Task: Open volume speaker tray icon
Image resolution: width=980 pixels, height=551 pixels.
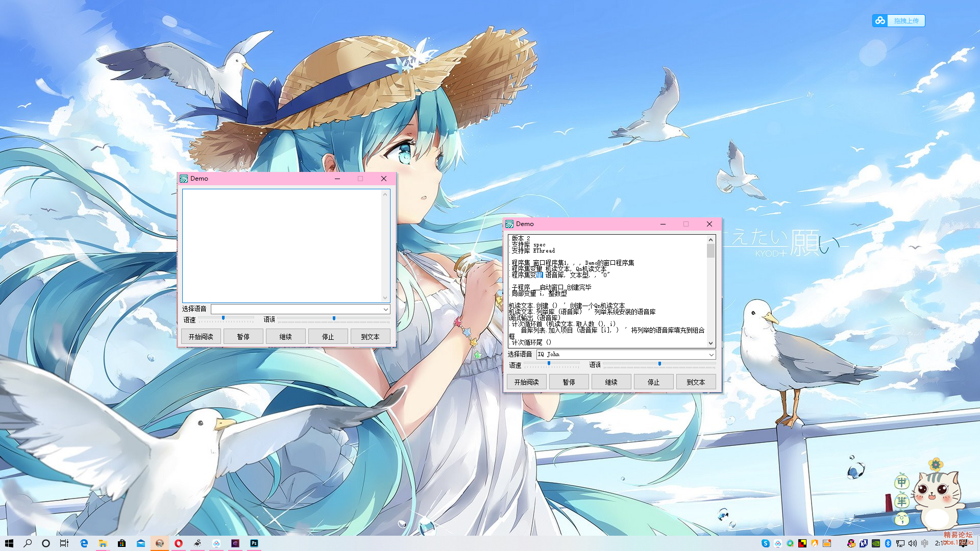Action: pos(913,543)
